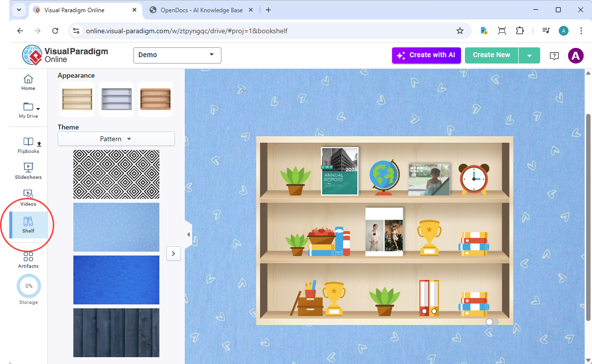Select the Shelf sidebar tab
This screenshot has width=592, height=364.
point(28,225)
